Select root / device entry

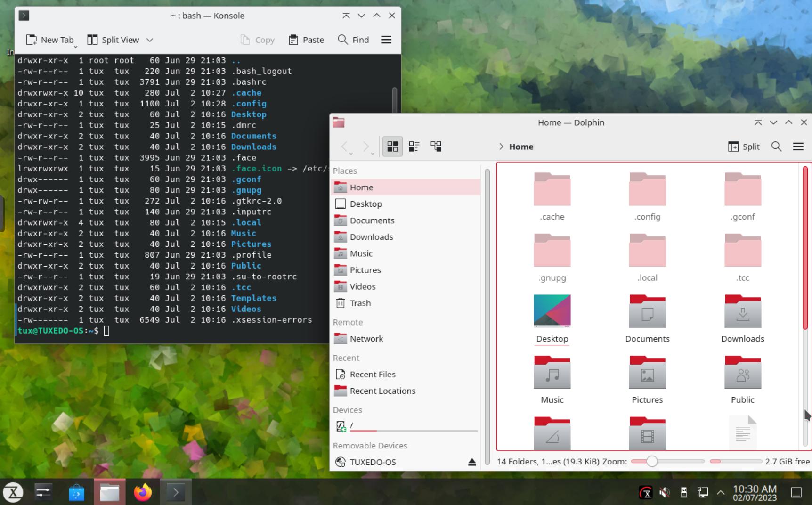[x=406, y=426]
